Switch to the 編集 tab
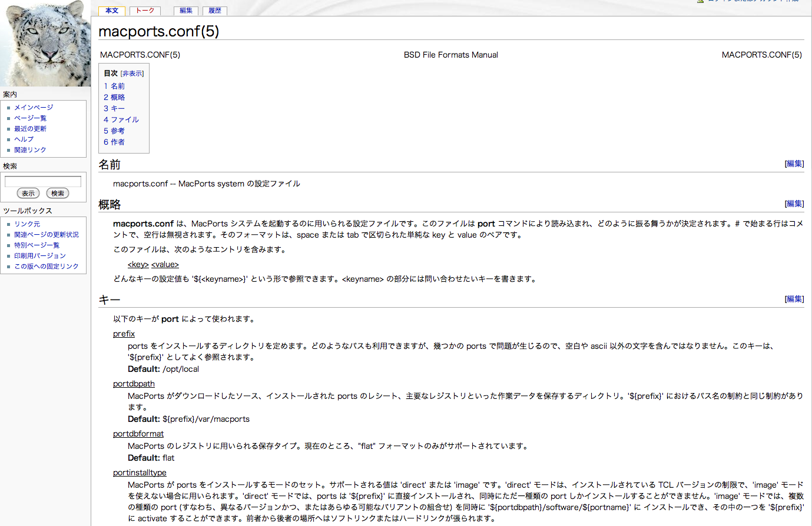This screenshot has width=812, height=526. pos(186,11)
